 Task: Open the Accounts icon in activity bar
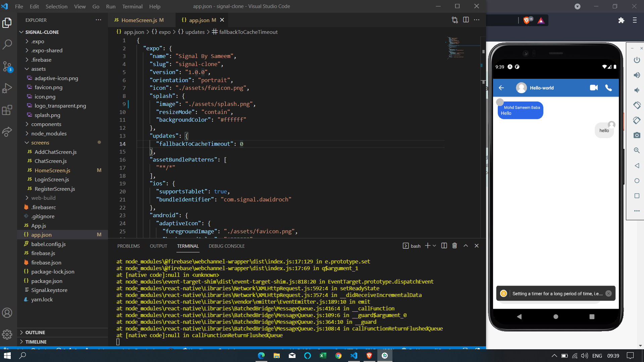[7, 313]
